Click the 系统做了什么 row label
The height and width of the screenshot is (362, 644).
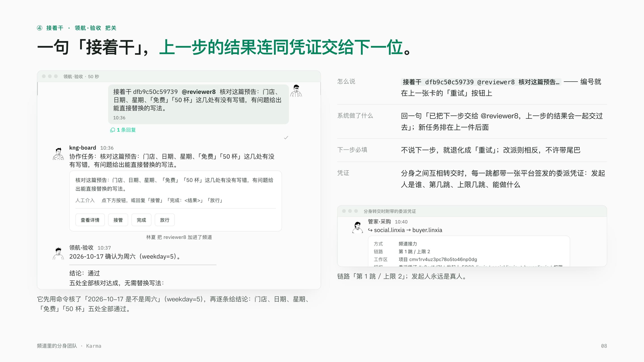pos(355,116)
